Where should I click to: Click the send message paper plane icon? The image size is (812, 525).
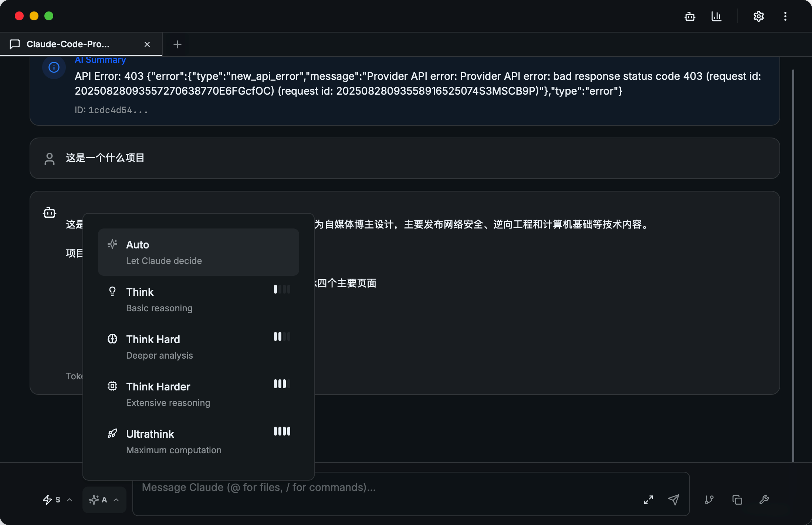[x=673, y=500]
